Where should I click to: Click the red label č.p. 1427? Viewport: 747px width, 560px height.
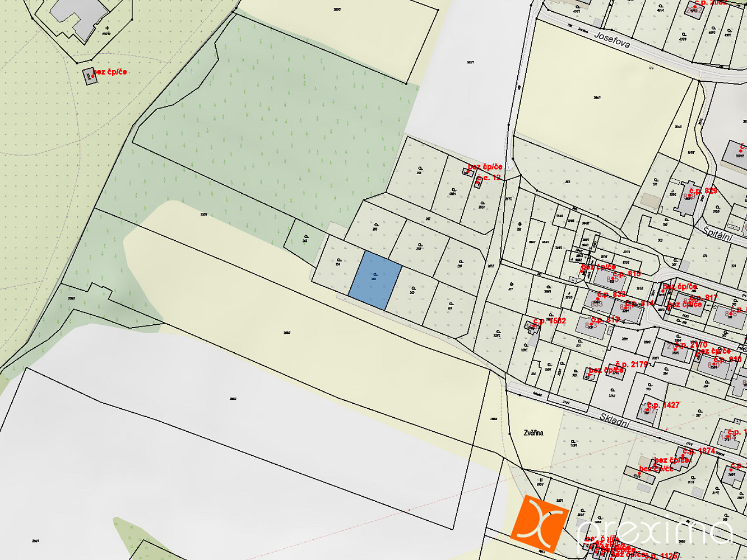[663, 405]
